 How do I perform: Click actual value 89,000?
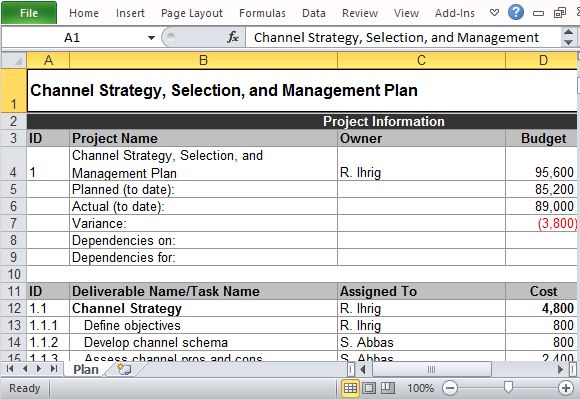click(x=542, y=206)
